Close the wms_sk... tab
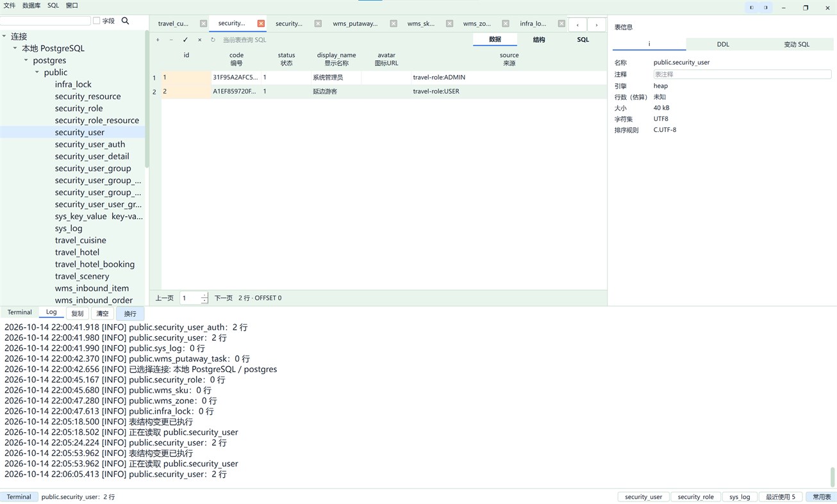 (x=449, y=24)
